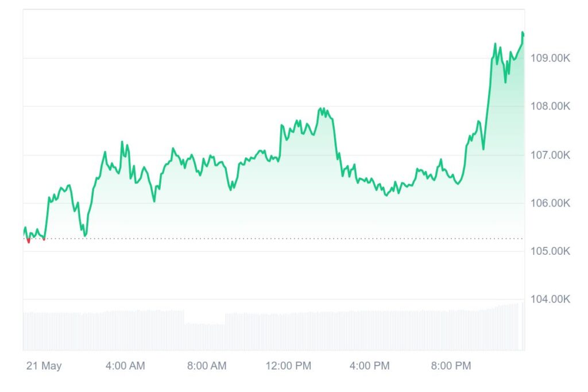Select the 8:00 PM time label
The image size is (588, 392).
point(451,366)
